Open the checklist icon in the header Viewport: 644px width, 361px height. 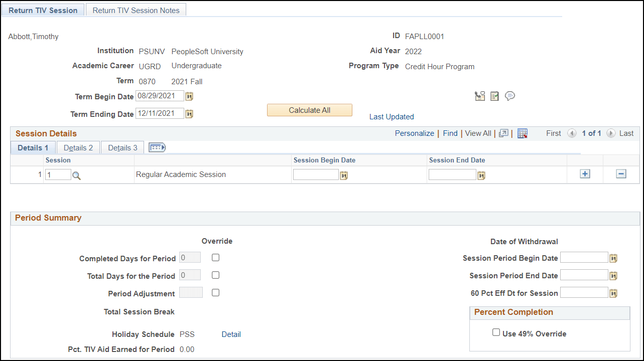[x=494, y=95]
